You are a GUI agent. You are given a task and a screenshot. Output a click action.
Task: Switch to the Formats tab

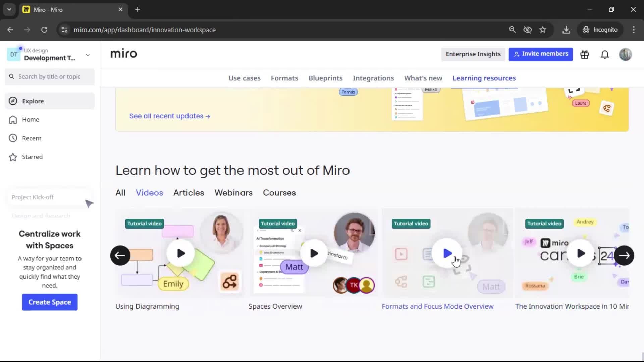tap(284, 78)
